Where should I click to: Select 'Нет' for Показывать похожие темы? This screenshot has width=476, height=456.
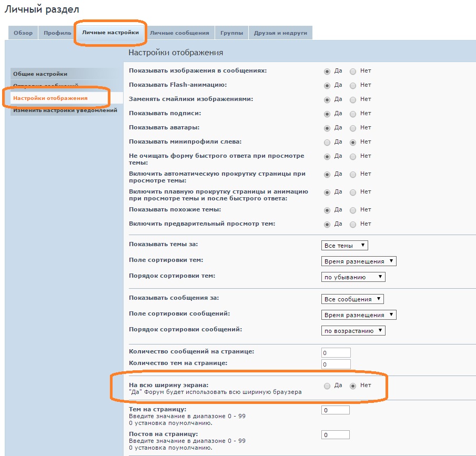(353, 210)
